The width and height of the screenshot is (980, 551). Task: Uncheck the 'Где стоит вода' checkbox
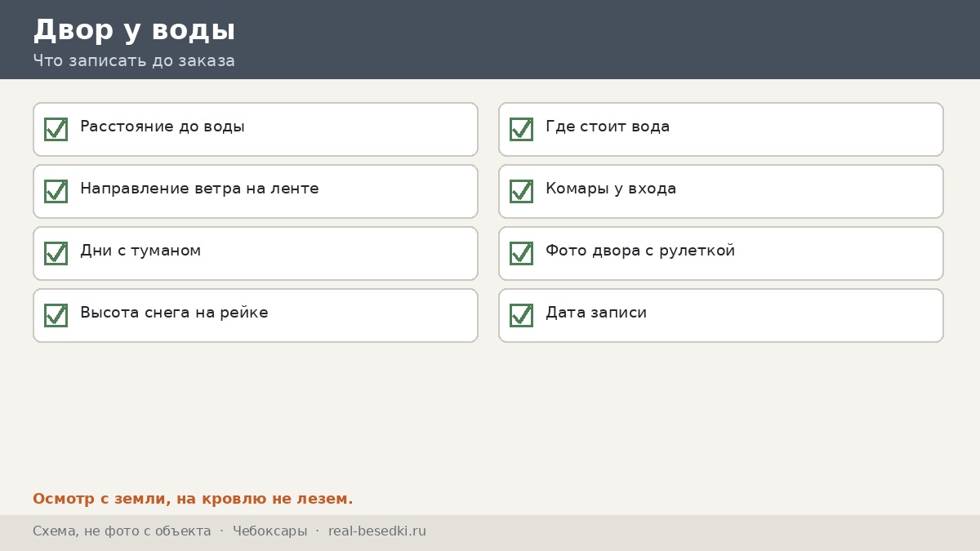click(x=521, y=129)
